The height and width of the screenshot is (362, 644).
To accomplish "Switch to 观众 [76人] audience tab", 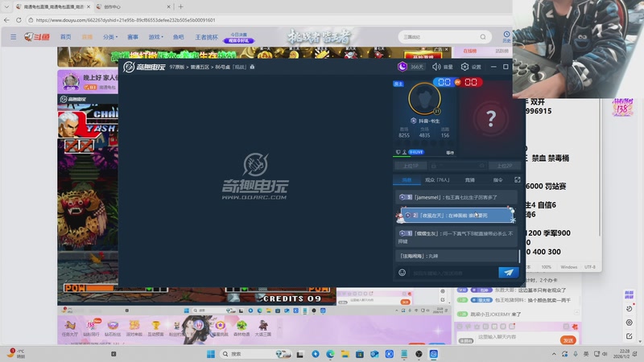I will (x=437, y=179).
